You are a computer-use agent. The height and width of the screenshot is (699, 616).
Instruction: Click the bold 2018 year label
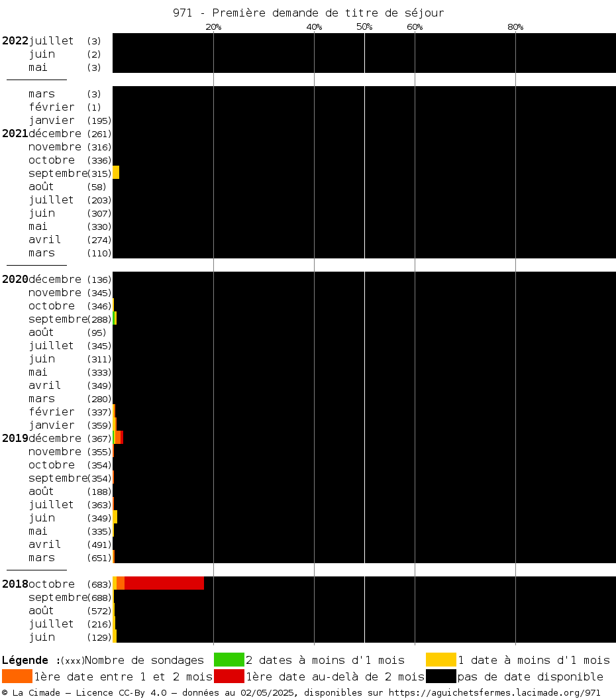click(15, 584)
